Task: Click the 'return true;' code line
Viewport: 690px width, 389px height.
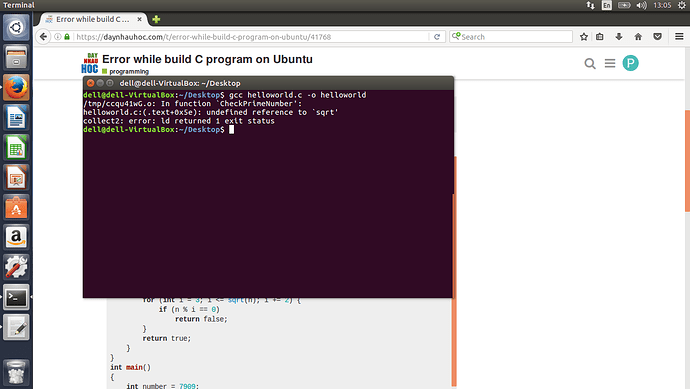Action: tap(167, 338)
